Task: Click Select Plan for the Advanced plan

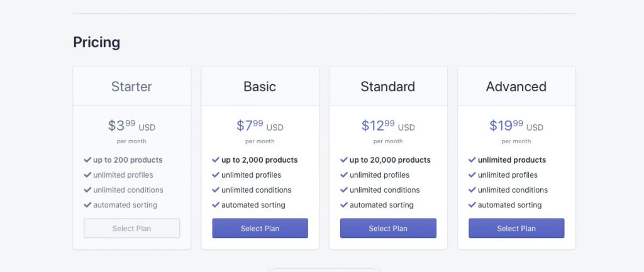Action: (516, 228)
